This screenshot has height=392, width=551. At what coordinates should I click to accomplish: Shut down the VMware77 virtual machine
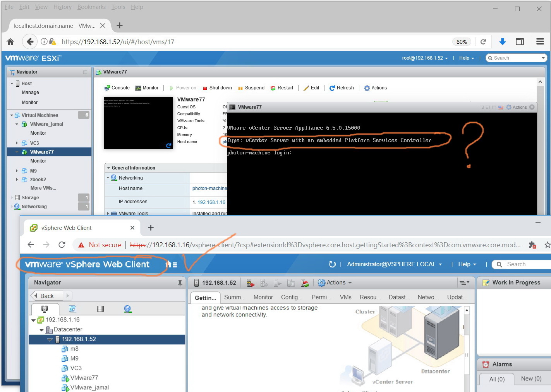point(217,88)
